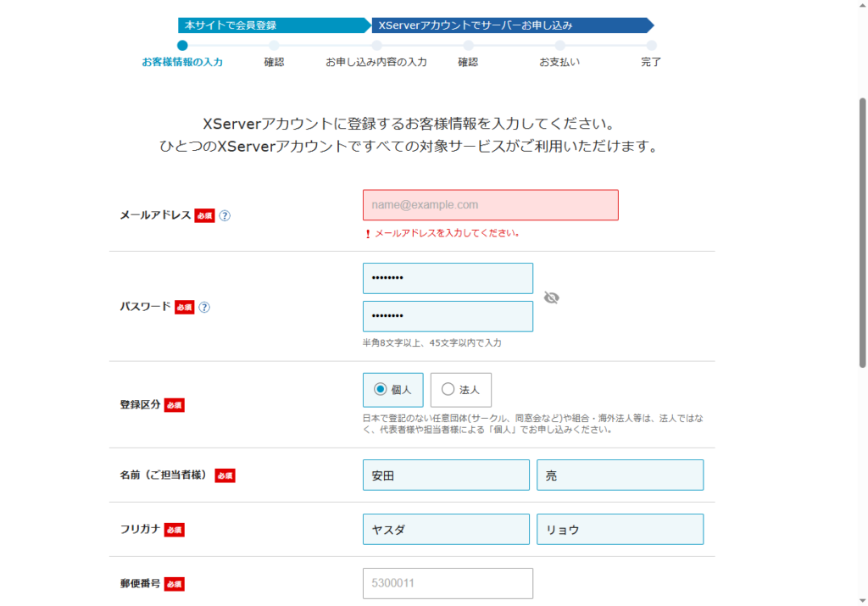This screenshot has width=868, height=606.
Task: Click the last name field containing 安田
Action: tap(446, 475)
